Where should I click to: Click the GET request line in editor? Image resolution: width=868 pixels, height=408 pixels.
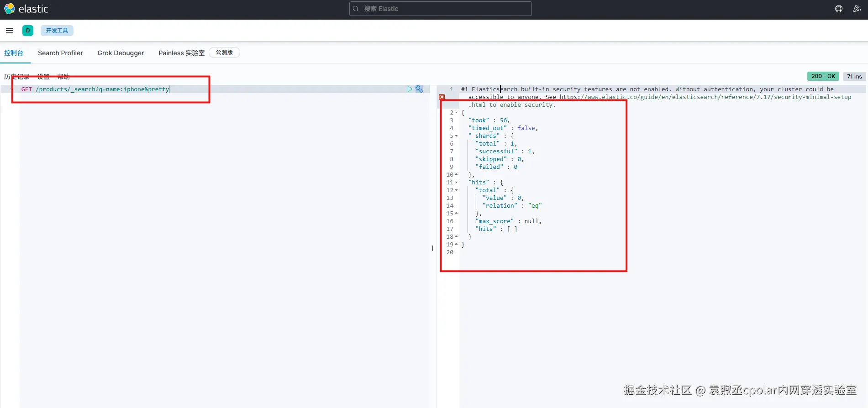(x=95, y=89)
